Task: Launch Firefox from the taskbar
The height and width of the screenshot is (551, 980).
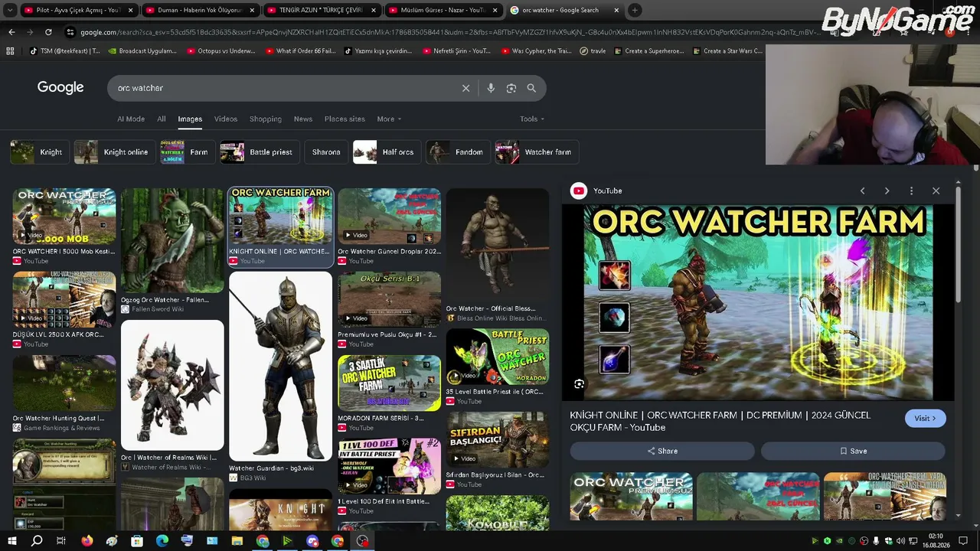Action: pos(87,541)
